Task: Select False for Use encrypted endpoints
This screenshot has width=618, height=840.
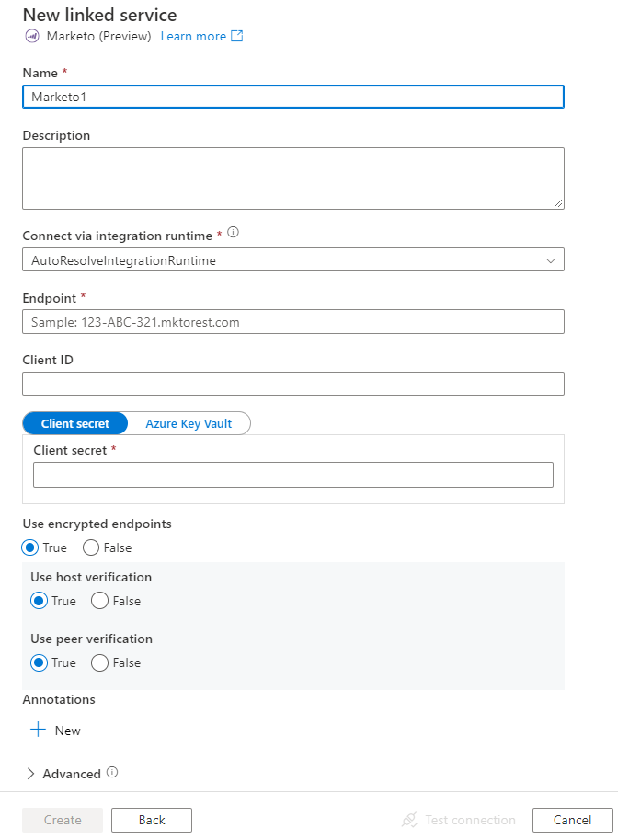Action: click(92, 547)
